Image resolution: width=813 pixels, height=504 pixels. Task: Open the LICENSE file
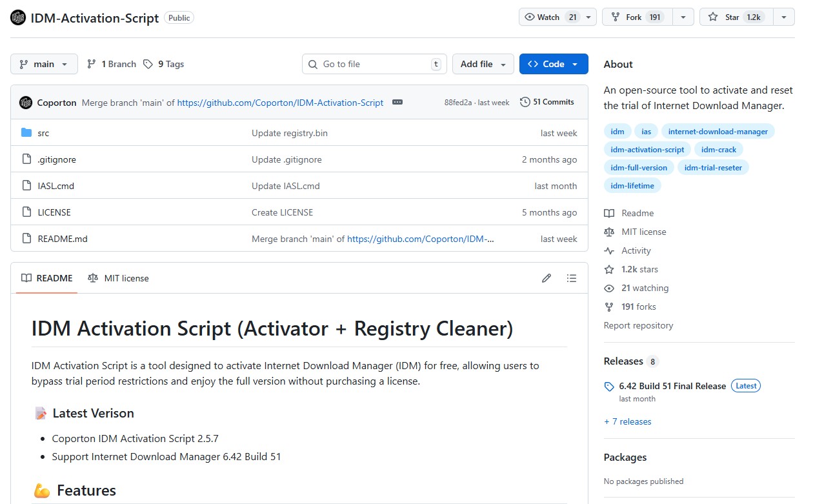pos(54,212)
